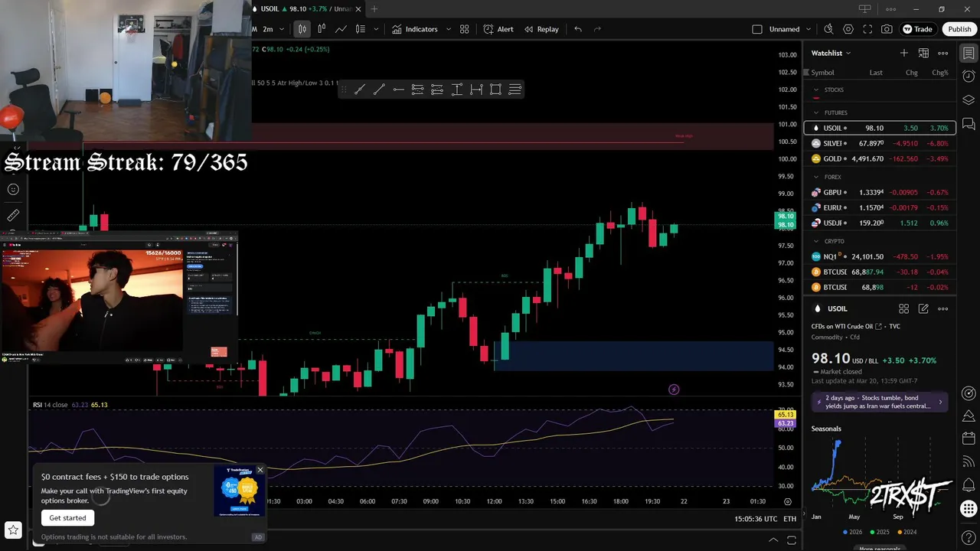Image resolution: width=980 pixels, height=551 pixels.
Task: Select the horizontal ray tool in floating toolbar
Action: tap(398, 90)
